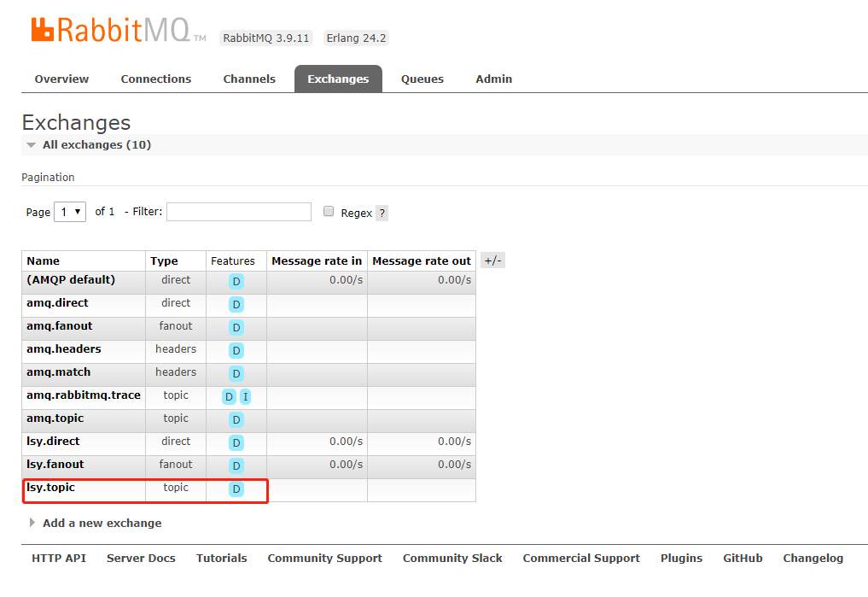Open the amq.fanout exchange
Viewport: 868px width, 597px height.
coord(59,325)
